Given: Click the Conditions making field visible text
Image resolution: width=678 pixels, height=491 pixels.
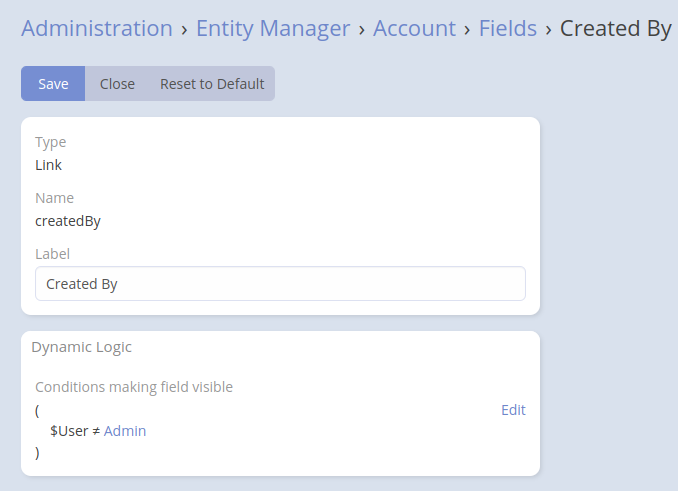Looking at the screenshot, I should [134, 387].
